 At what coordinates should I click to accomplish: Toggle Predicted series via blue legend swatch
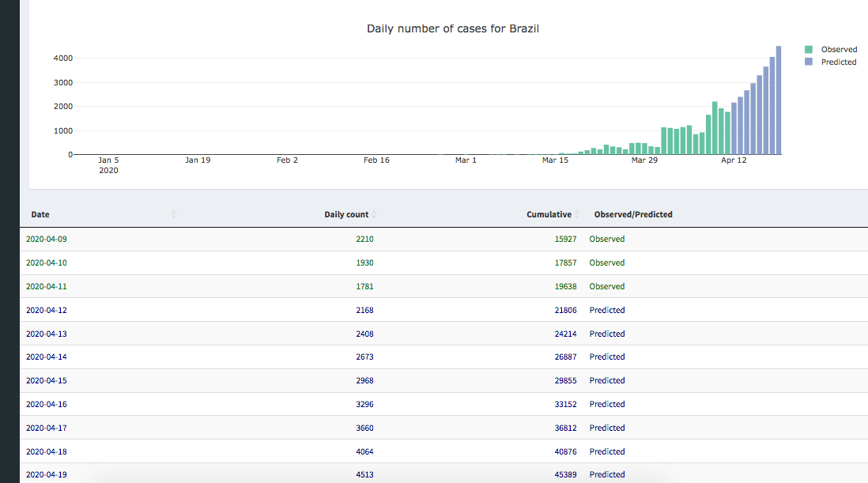(x=808, y=62)
